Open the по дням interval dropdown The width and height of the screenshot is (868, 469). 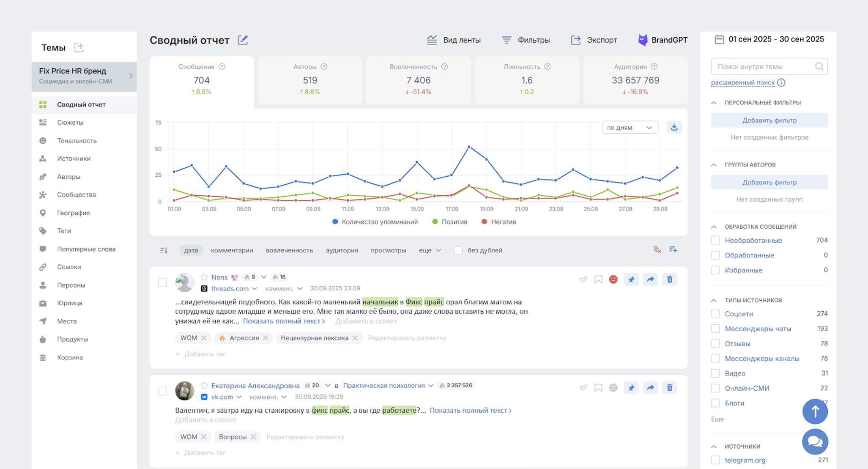point(630,127)
